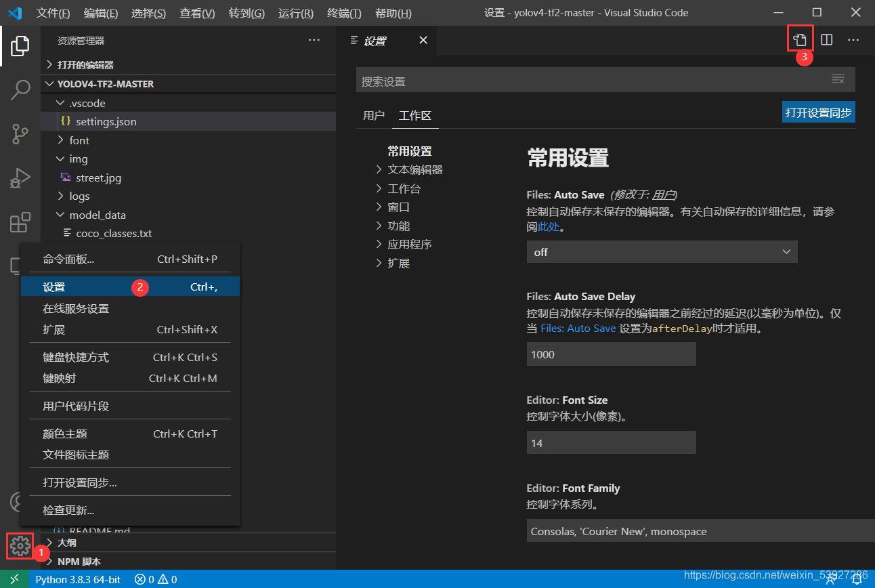Open the 文件(F) menu

tap(53, 13)
